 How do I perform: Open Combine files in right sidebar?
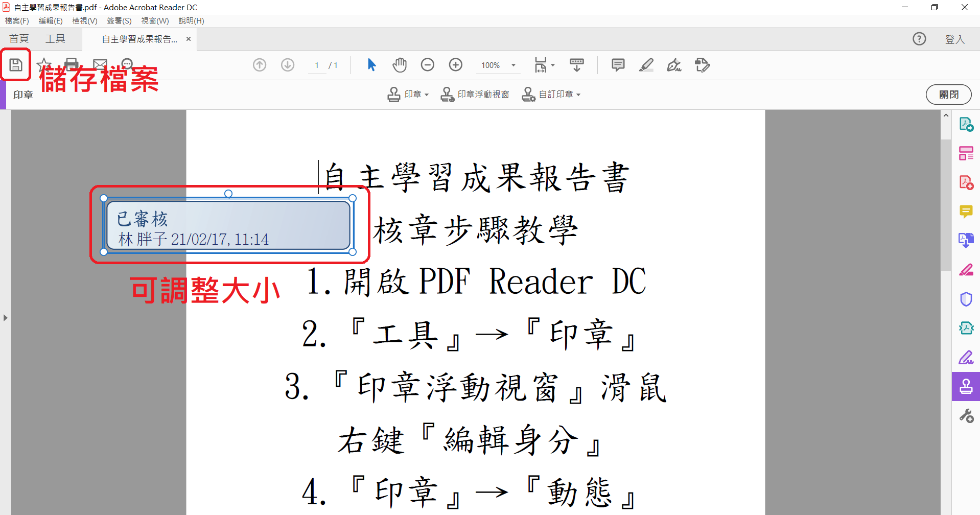click(x=966, y=241)
